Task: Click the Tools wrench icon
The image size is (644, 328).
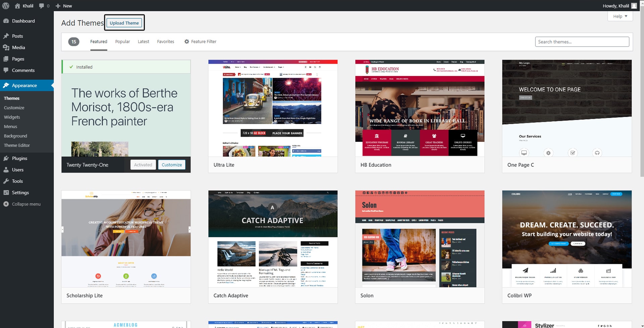Action: coord(6,181)
